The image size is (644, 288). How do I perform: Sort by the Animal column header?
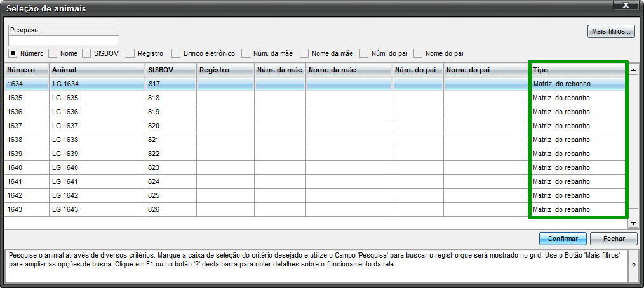(x=97, y=70)
